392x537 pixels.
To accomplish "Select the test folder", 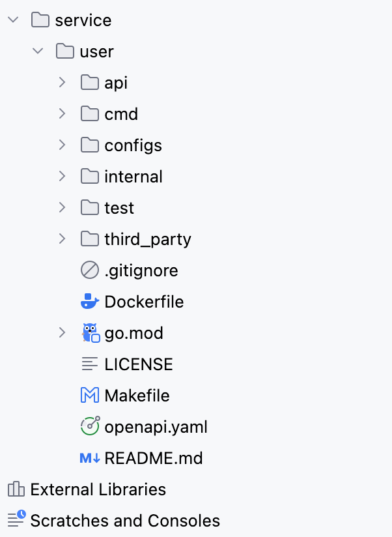I will click(x=119, y=208).
